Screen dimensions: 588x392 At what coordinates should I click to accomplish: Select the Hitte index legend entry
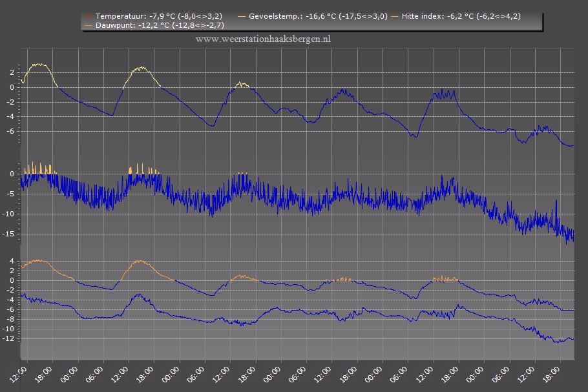[x=456, y=16]
